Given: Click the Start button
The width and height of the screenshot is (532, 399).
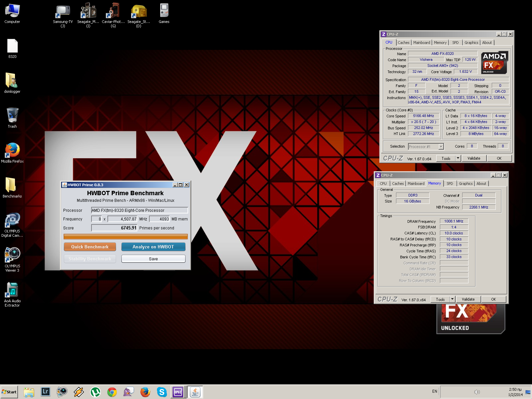Looking at the screenshot, I should click(x=9, y=392).
